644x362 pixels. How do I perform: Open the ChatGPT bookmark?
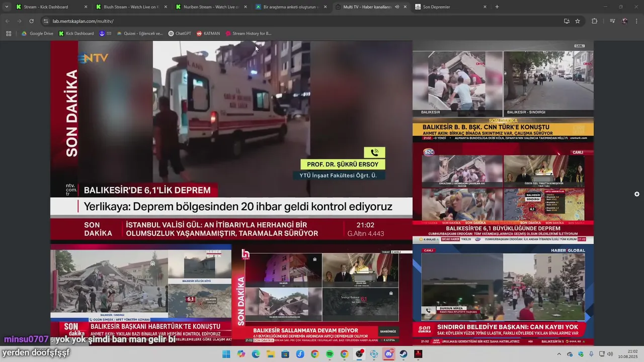point(180,34)
